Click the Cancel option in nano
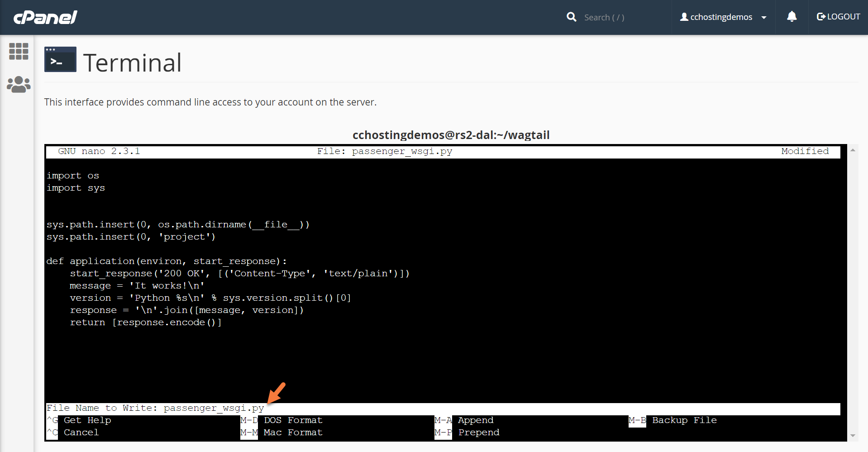The width and height of the screenshot is (868, 452). point(81,433)
